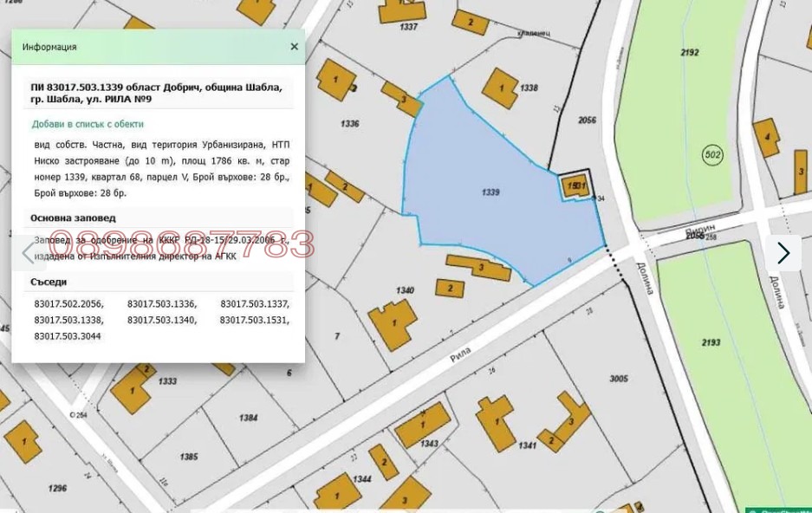
Task: Go to the next gallery image
Action: click(783, 253)
